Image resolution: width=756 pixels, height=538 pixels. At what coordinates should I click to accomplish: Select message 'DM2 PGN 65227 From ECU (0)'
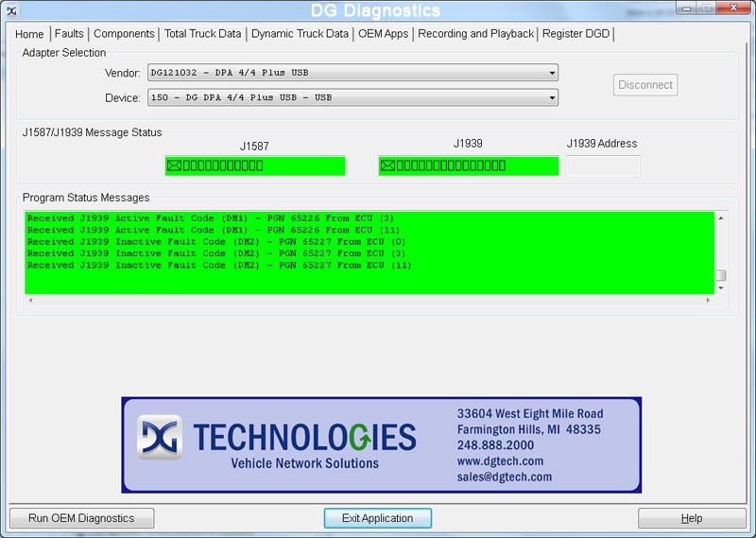click(216, 242)
